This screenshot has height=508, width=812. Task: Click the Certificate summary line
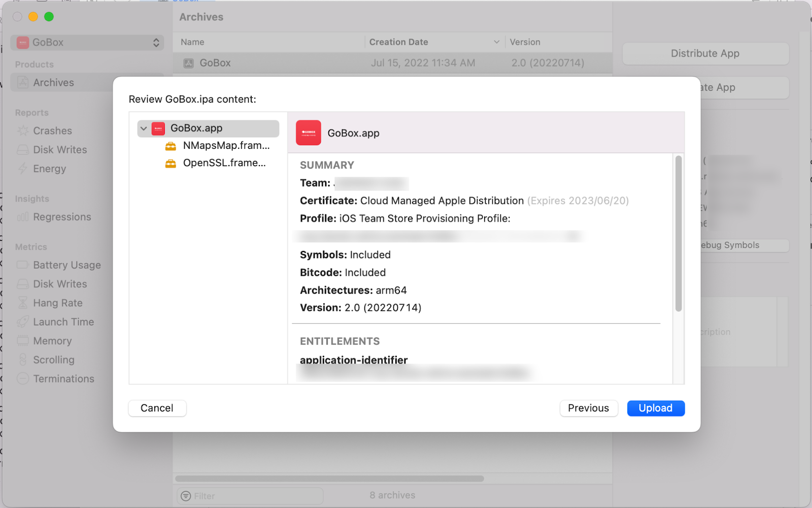click(464, 201)
